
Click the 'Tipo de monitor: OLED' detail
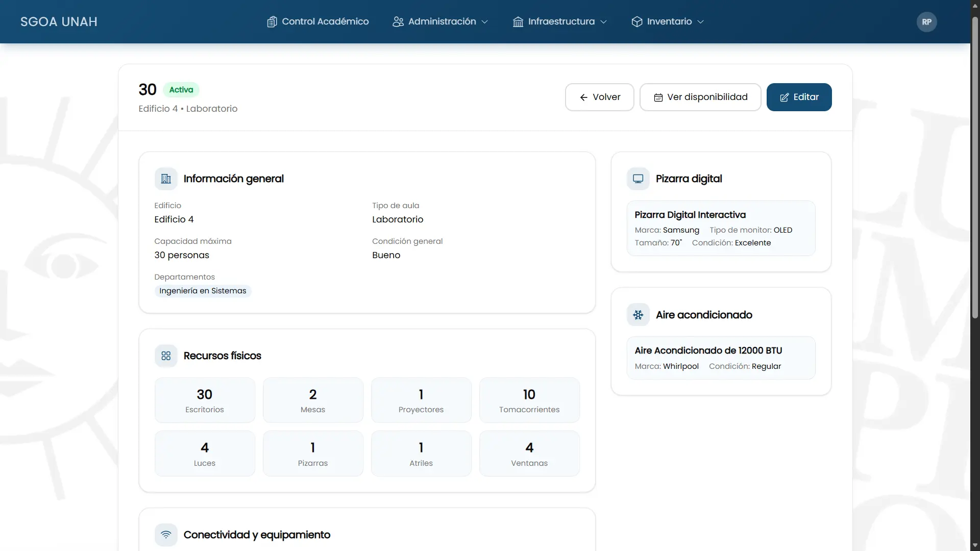point(751,230)
